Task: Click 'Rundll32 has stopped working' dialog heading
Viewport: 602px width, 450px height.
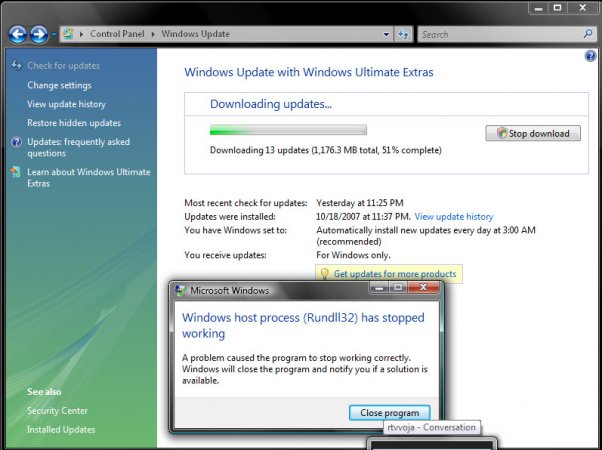Action: tap(303, 325)
